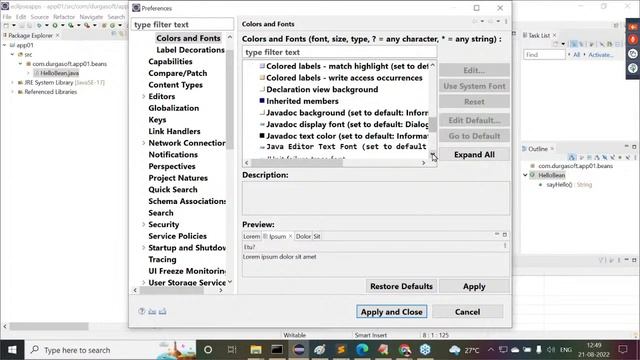The width and height of the screenshot is (640, 360).
Task: Click the import preferences icon
Action: (x=152, y=311)
